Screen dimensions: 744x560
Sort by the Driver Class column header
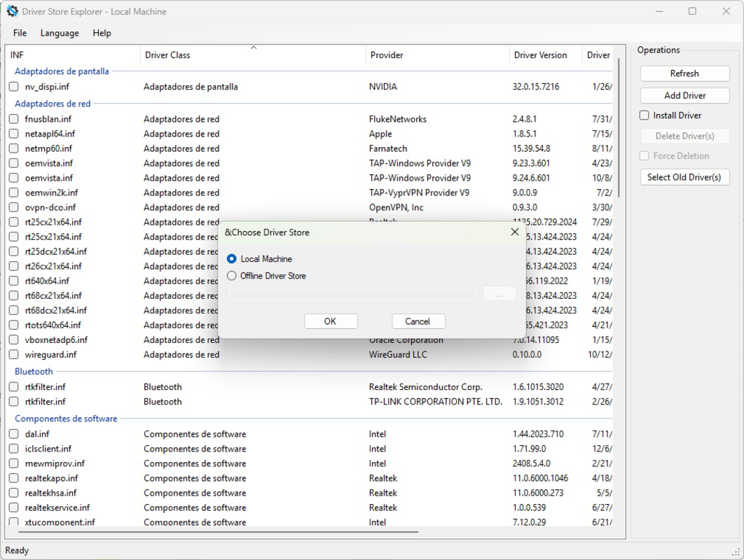coord(253,55)
